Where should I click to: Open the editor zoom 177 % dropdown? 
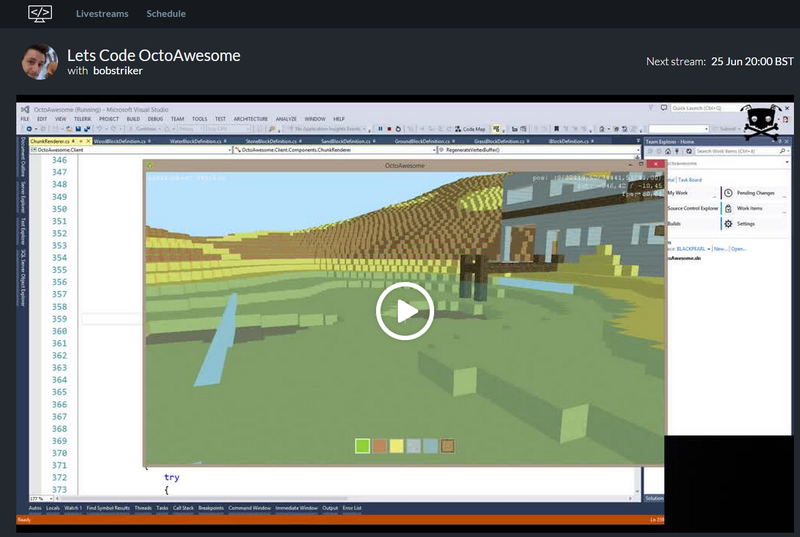[x=41, y=499]
